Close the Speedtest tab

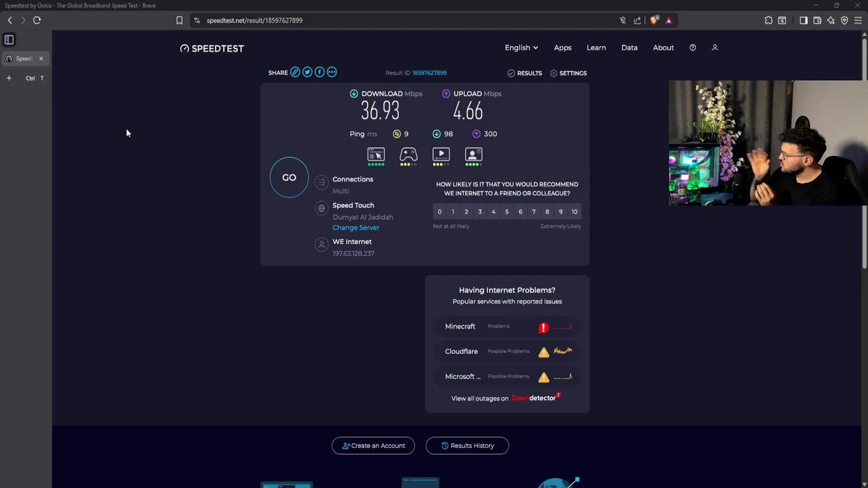tap(41, 58)
